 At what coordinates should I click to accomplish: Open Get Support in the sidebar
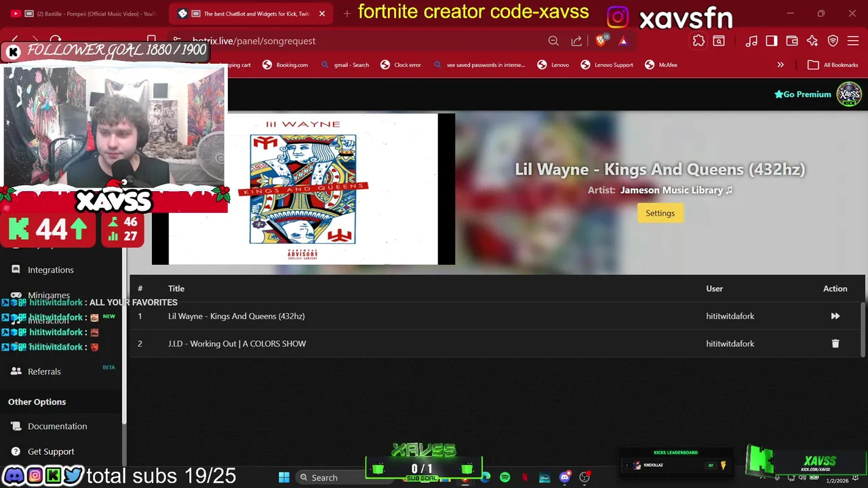51,451
